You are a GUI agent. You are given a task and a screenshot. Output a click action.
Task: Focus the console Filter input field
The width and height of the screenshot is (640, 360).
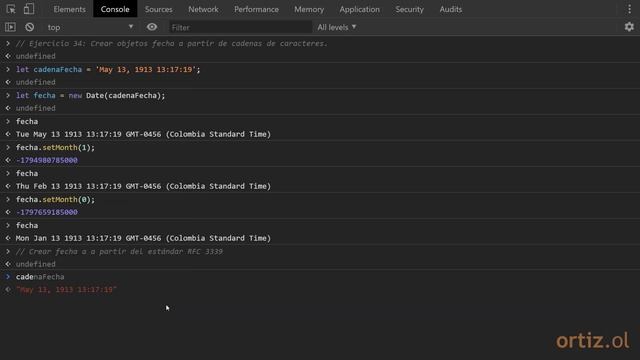click(x=240, y=27)
